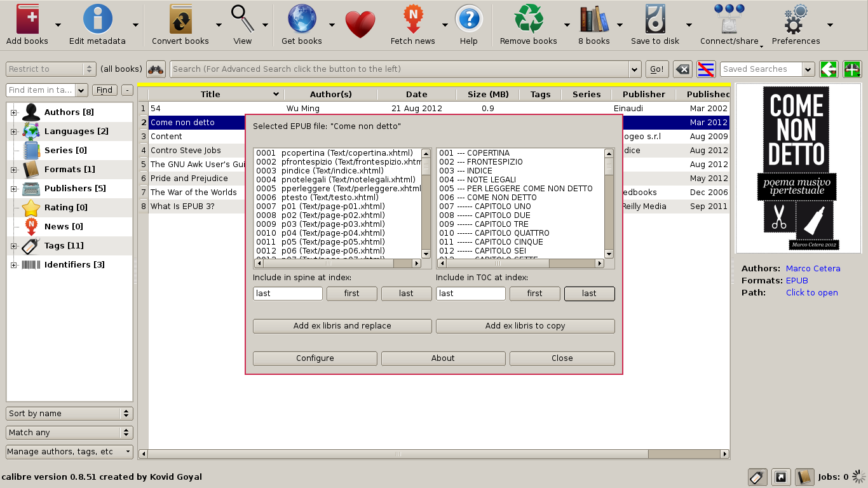Open the Restrict to dropdown
Screen dimensions: 868x488
click(51, 69)
